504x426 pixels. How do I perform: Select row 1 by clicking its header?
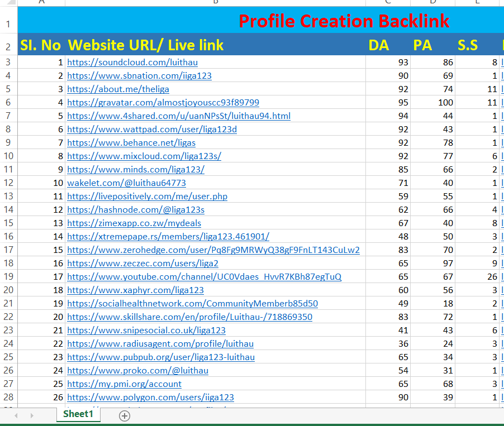(8, 21)
